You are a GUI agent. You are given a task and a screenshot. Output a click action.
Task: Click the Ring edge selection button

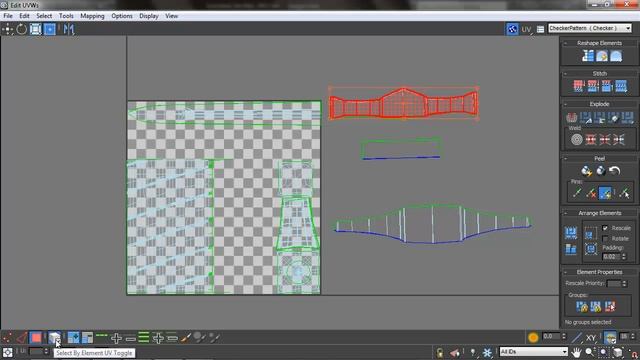[x=144, y=338]
